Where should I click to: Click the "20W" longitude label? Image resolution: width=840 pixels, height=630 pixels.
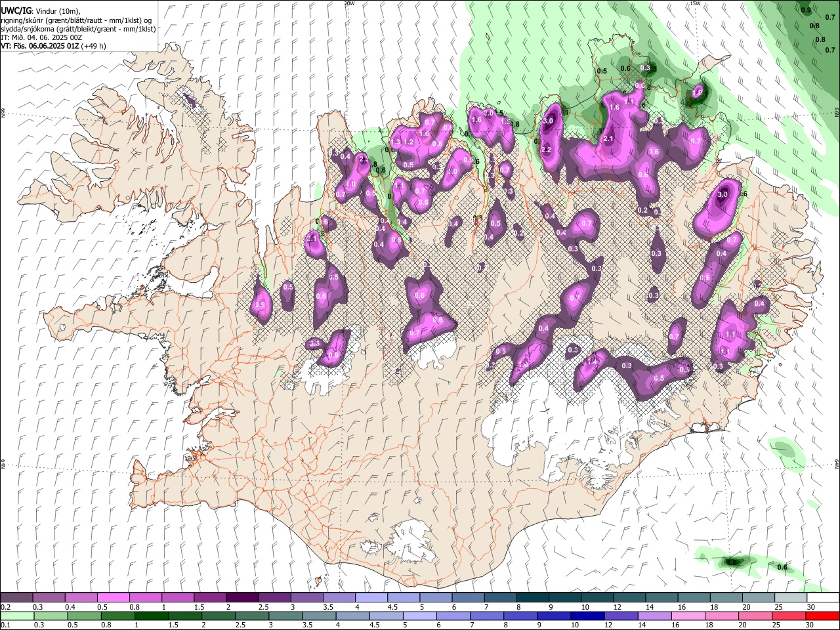349,3
